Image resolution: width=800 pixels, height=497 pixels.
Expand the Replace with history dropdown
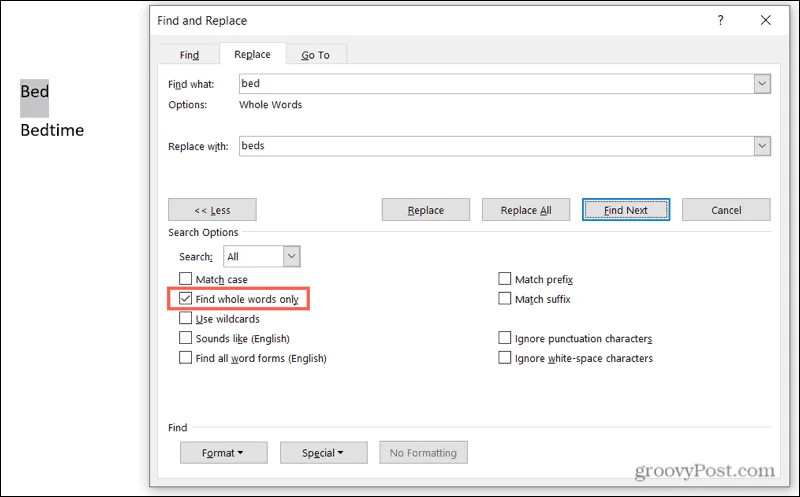(762, 146)
